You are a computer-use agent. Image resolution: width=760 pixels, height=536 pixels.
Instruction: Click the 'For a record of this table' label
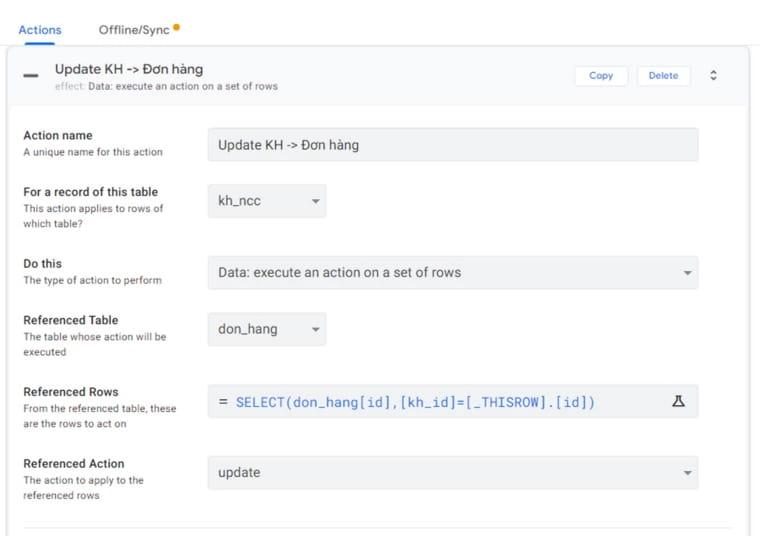(x=90, y=192)
